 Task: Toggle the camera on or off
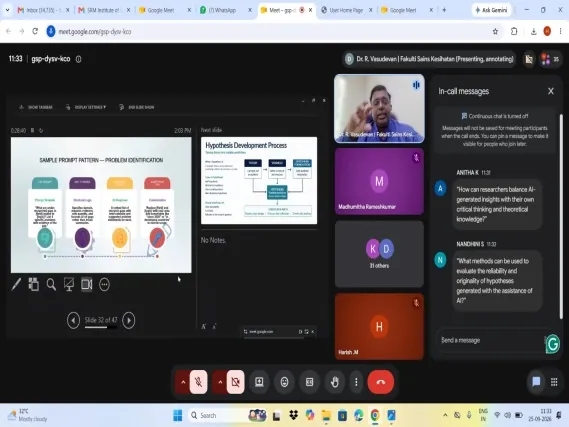(x=236, y=382)
